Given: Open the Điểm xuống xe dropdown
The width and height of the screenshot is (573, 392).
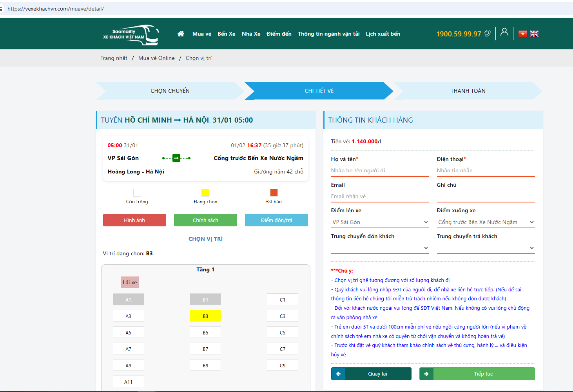Looking at the screenshot, I should pos(486,222).
